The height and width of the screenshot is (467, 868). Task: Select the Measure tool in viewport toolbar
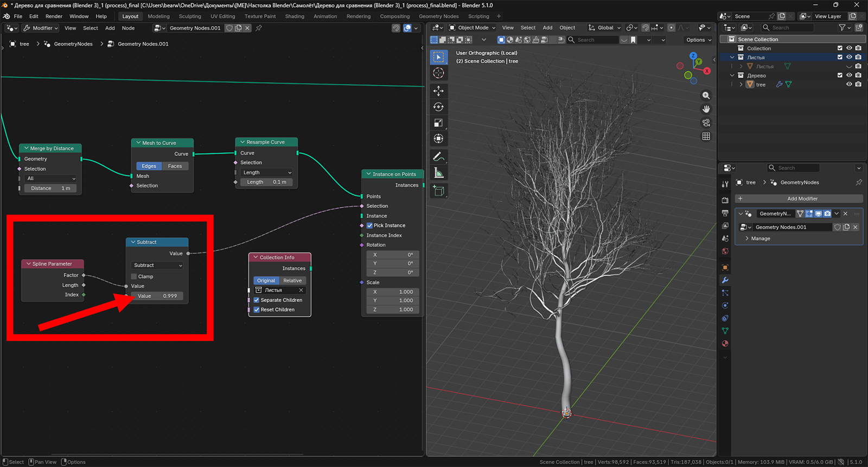pyautogui.click(x=438, y=173)
